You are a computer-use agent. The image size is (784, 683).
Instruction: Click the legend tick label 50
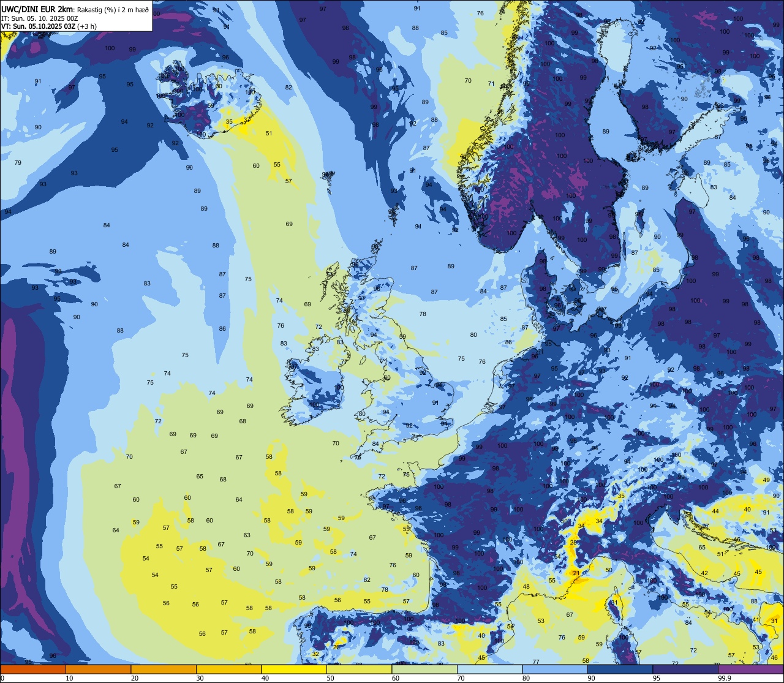point(330,678)
